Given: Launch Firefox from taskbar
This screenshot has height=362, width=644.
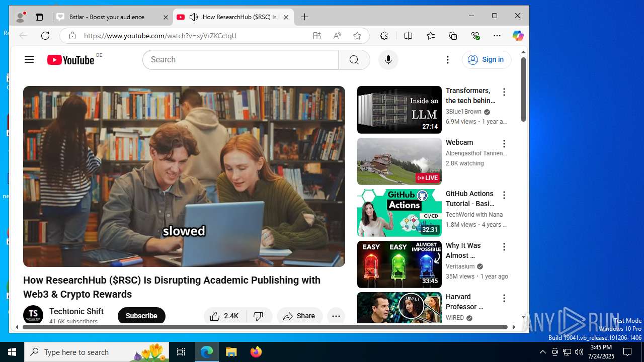Looking at the screenshot, I should coord(256,352).
